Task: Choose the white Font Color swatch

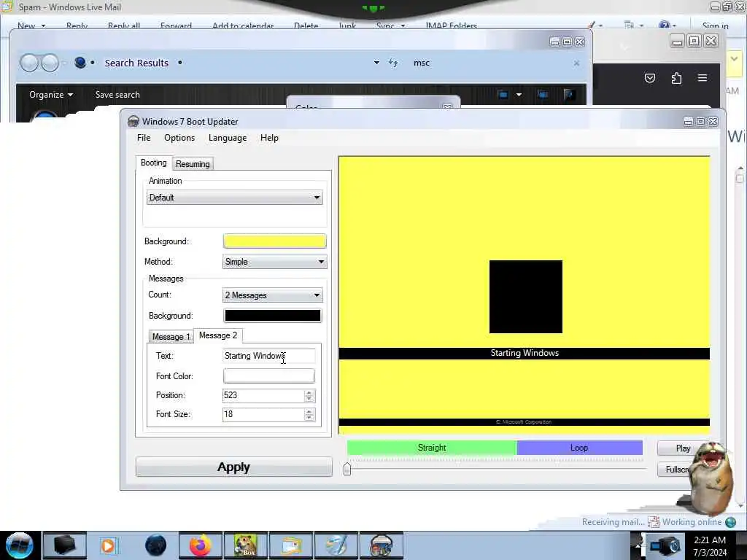Action: pyautogui.click(x=268, y=376)
